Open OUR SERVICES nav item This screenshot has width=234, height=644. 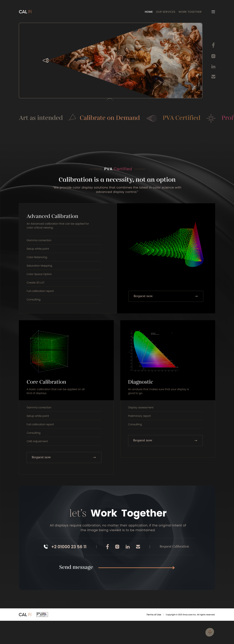pos(166,12)
